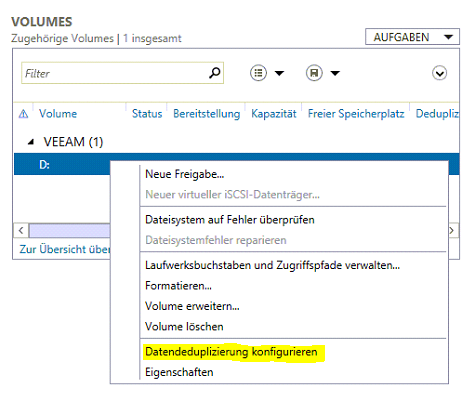
Task: Expand the circled chevron collapse button
Action: (x=439, y=73)
